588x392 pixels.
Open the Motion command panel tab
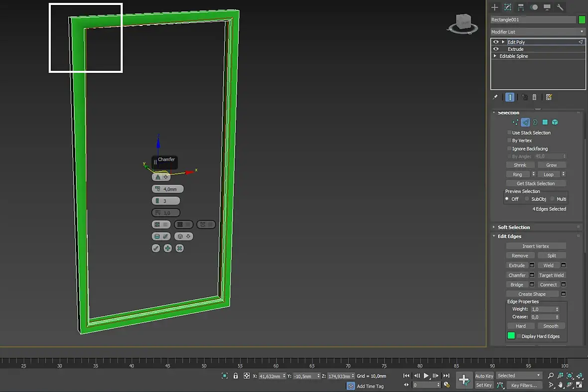coord(534,7)
